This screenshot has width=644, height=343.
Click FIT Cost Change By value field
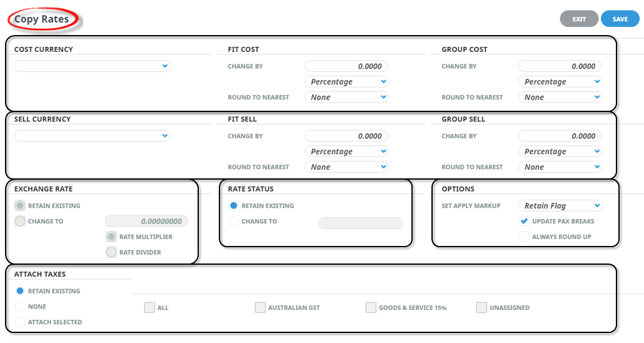(x=346, y=66)
